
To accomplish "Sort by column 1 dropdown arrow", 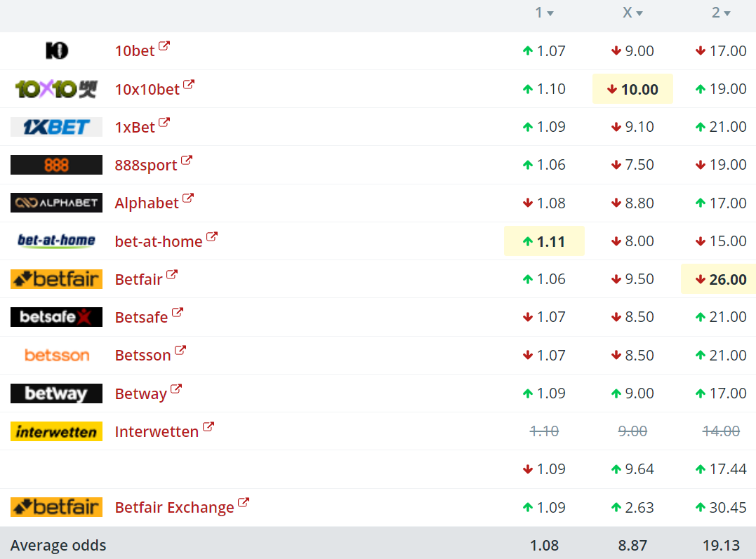I will point(550,13).
